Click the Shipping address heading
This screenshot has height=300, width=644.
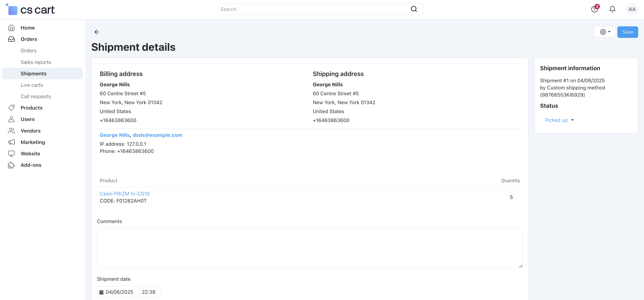click(338, 74)
